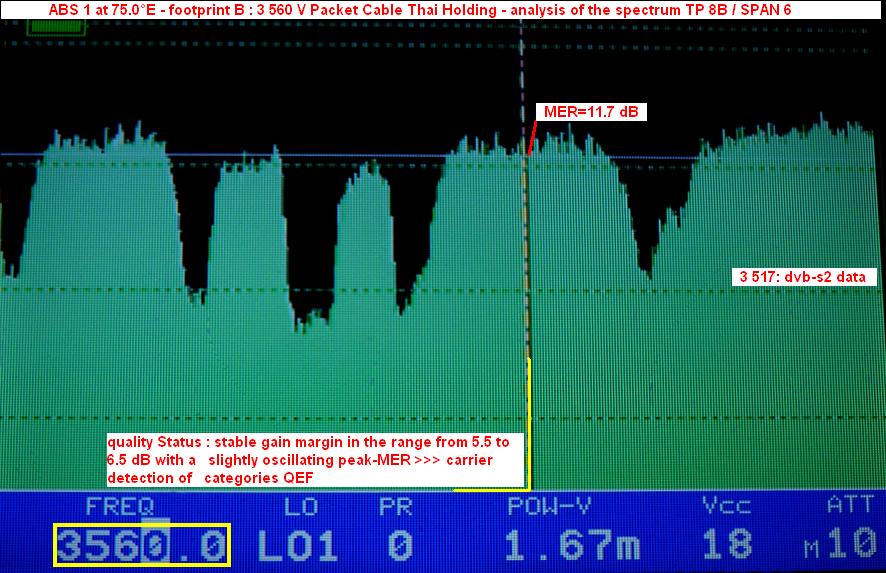886x573 pixels.
Task: Click the ATT label
Action: [848, 505]
